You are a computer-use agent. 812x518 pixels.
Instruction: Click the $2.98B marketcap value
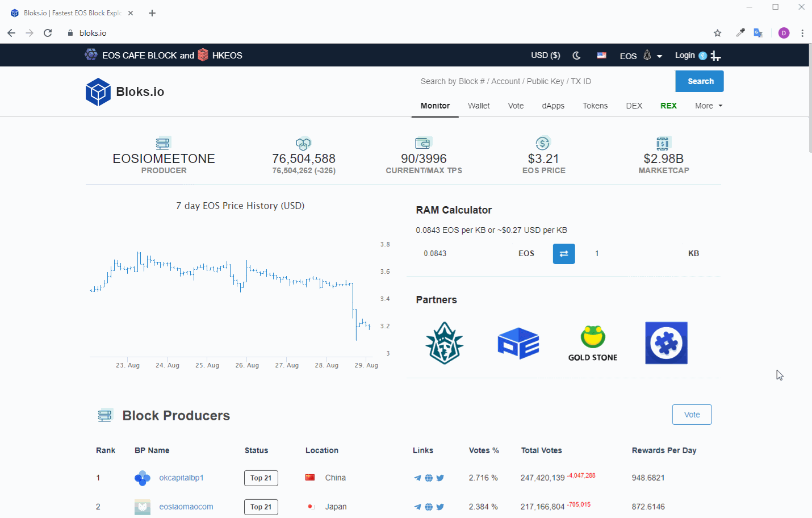(663, 158)
